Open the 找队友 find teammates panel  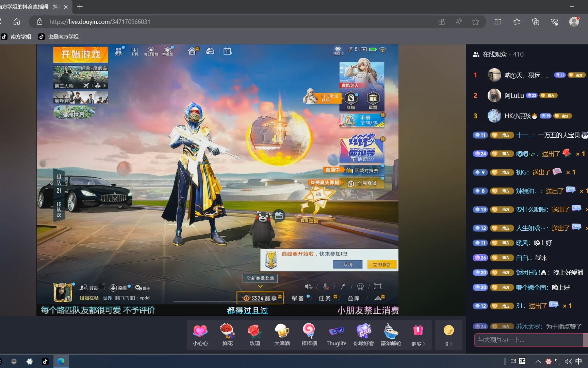click(59, 209)
